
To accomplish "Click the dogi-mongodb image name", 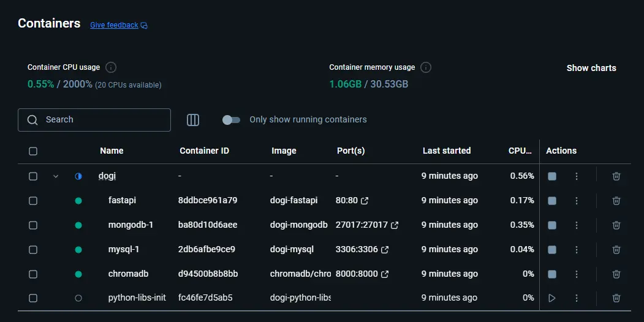I will tap(298, 225).
